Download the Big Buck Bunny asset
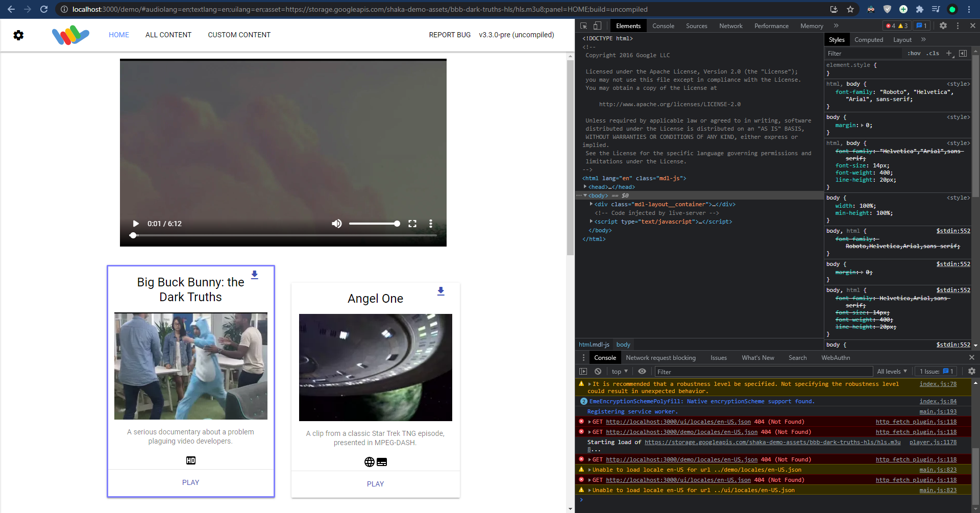Viewport: 980px width, 513px height. [x=254, y=275]
